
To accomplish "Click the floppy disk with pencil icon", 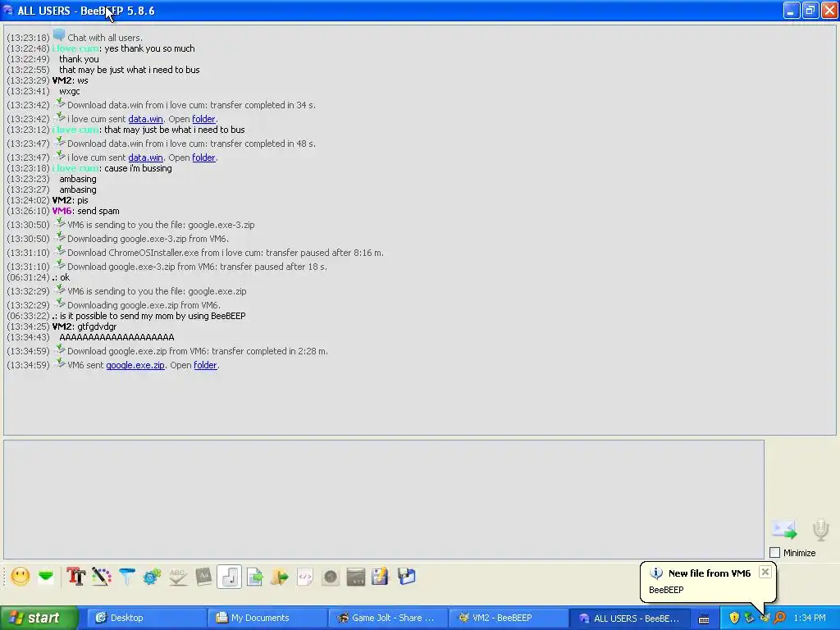I will pos(380,577).
